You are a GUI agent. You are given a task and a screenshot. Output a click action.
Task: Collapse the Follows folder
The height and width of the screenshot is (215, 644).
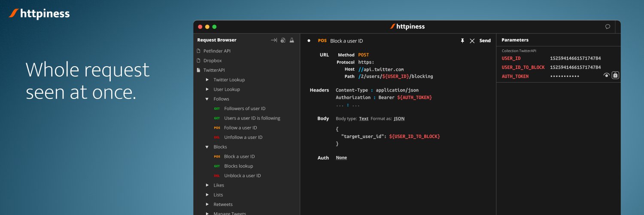207,99
